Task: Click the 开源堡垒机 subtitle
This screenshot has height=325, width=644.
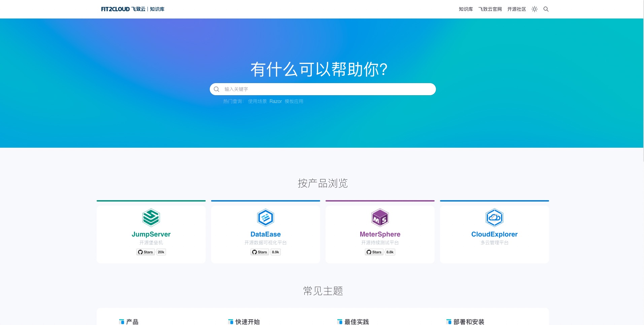Action: coord(151,243)
